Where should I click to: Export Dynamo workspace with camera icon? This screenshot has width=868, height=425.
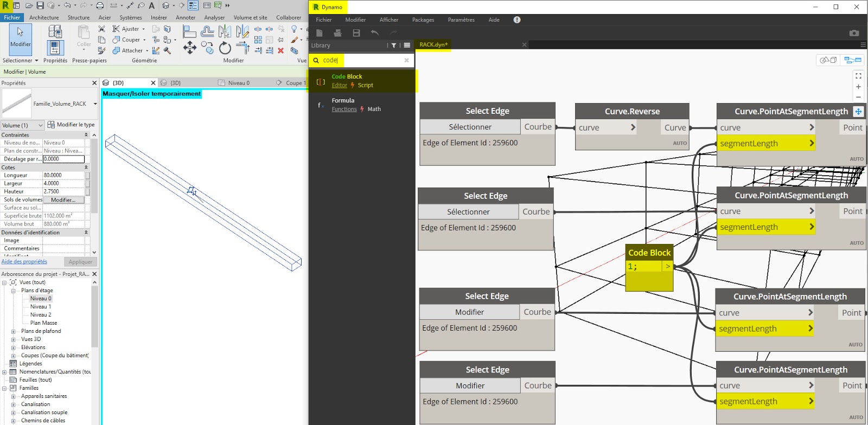(854, 33)
